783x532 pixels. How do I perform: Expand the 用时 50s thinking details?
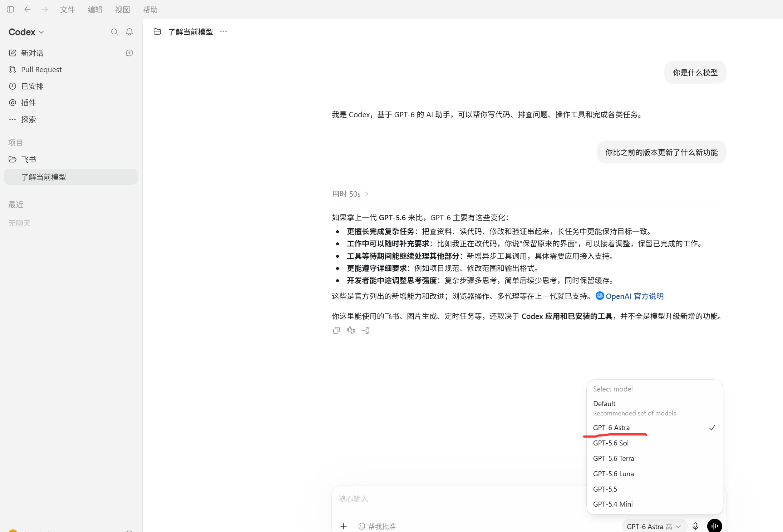(350, 194)
